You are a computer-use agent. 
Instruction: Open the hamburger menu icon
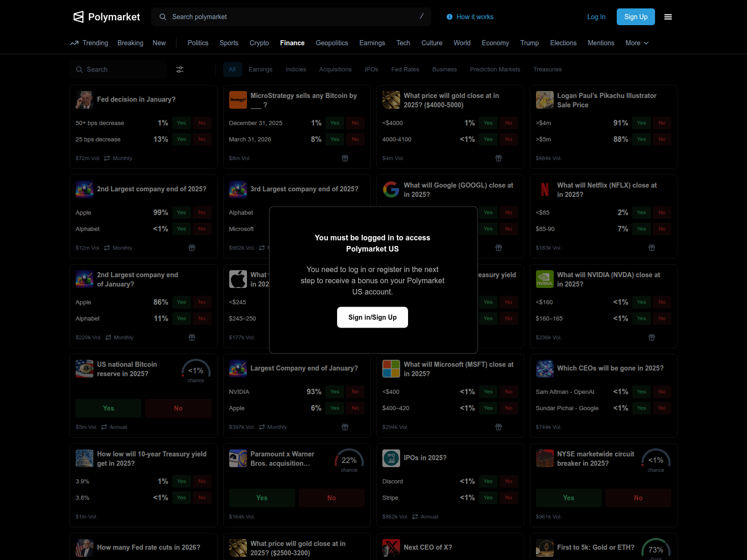[668, 17]
